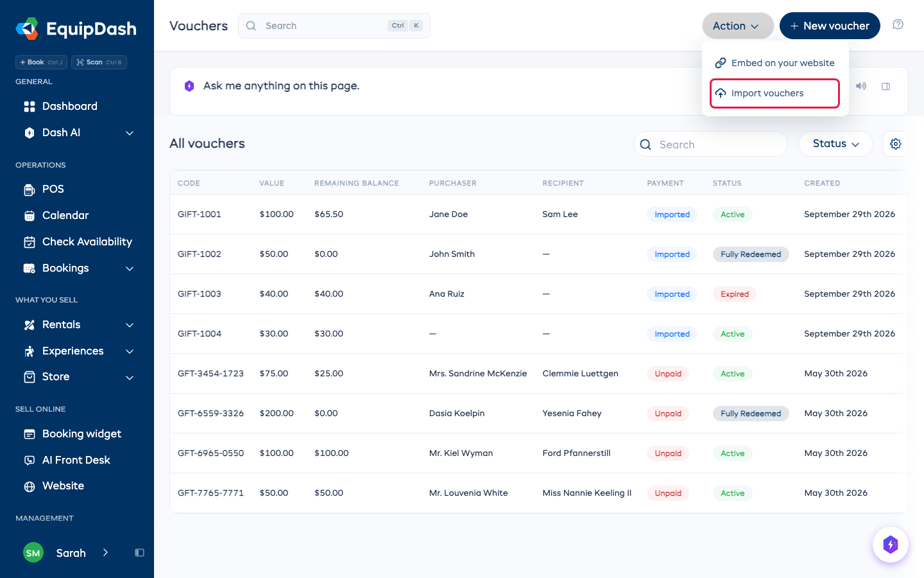The width and height of the screenshot is (924, 578).
Task: Select Embed on your website
Action: tap(775, 63)
